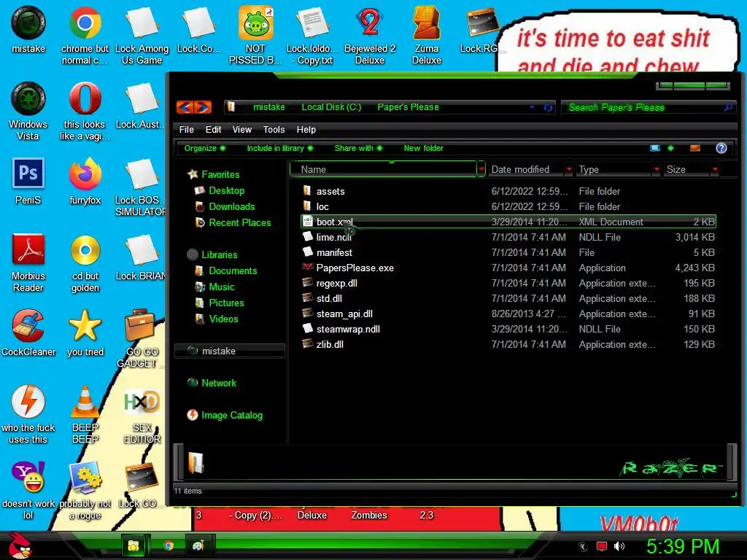The image size is (747, 560).
Task: Open the furryfox desktop icon
Action: point(85,182)
